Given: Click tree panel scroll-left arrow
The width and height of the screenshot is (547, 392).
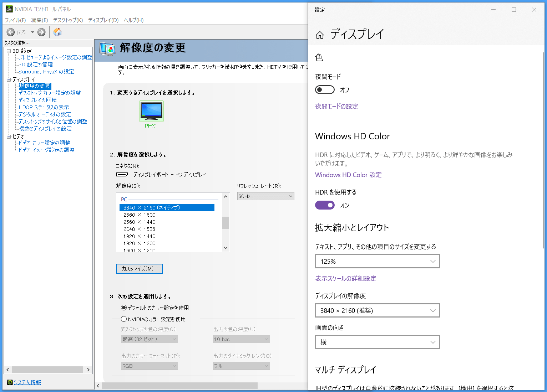Looking at the screenshot, I should pos(8,370).
